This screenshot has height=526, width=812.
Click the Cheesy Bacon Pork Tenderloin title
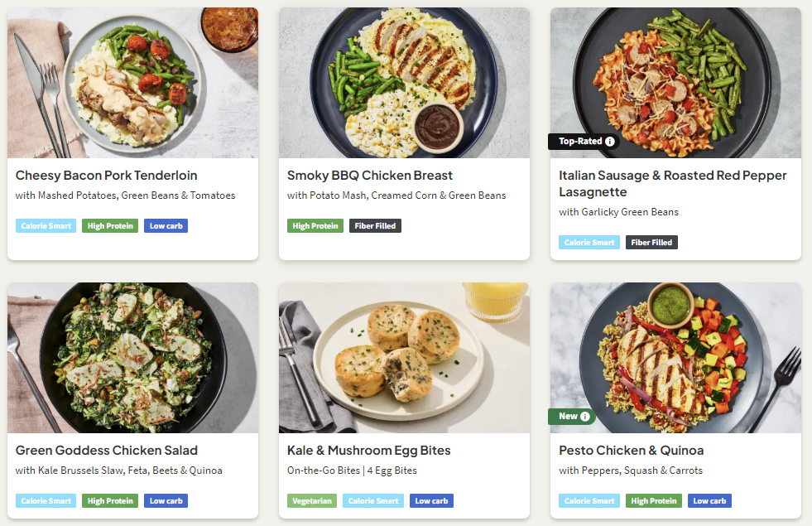106,176
